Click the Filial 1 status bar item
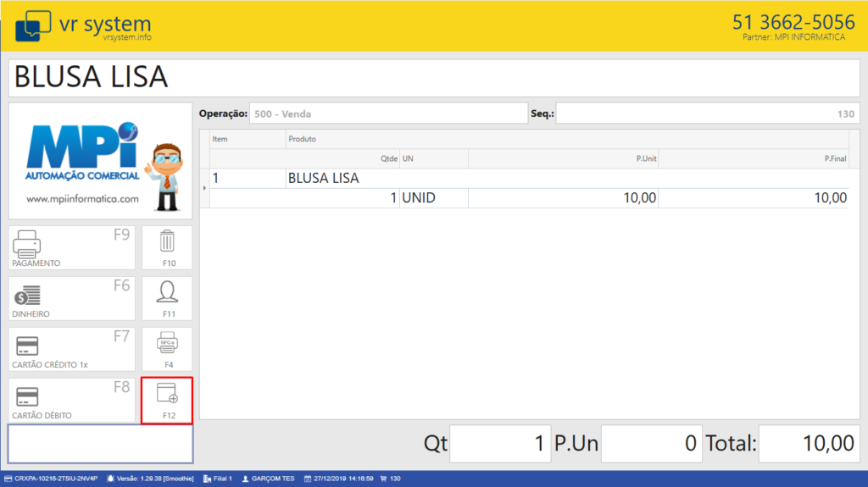This screenshot has height=487, width=868. tap(218, 479)
